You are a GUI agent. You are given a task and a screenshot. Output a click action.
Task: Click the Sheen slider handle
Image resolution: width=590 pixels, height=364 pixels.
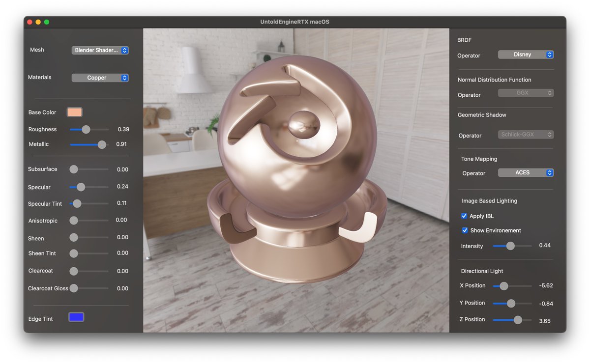coord(74,237)
